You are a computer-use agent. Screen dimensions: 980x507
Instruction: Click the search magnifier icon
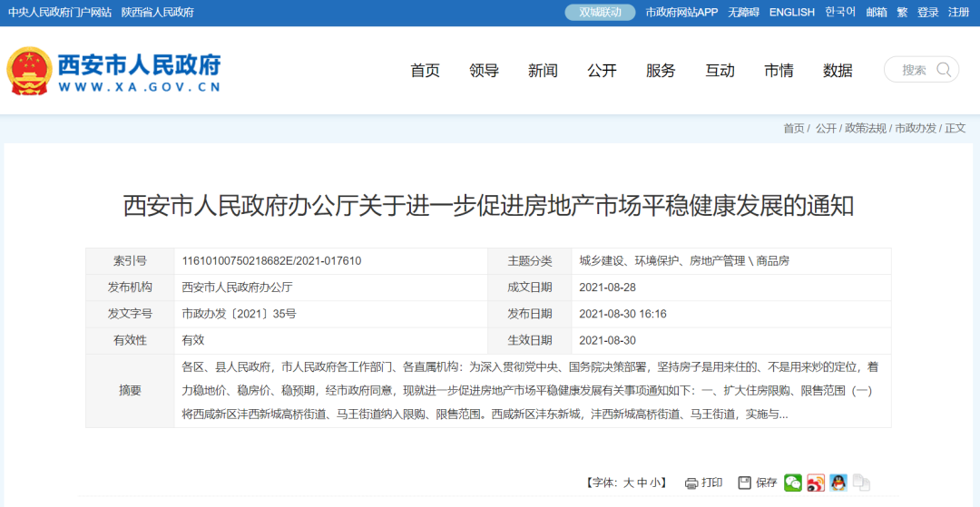(x=944, y=70)
